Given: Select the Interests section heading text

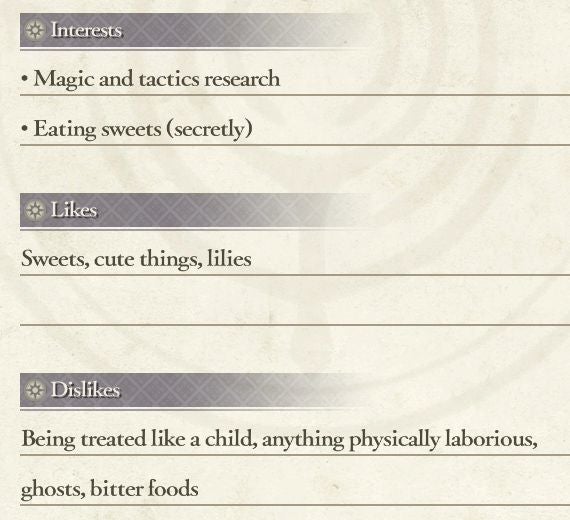Looking at the screenshot, I should pyautogui.click(x=86, y=30).
